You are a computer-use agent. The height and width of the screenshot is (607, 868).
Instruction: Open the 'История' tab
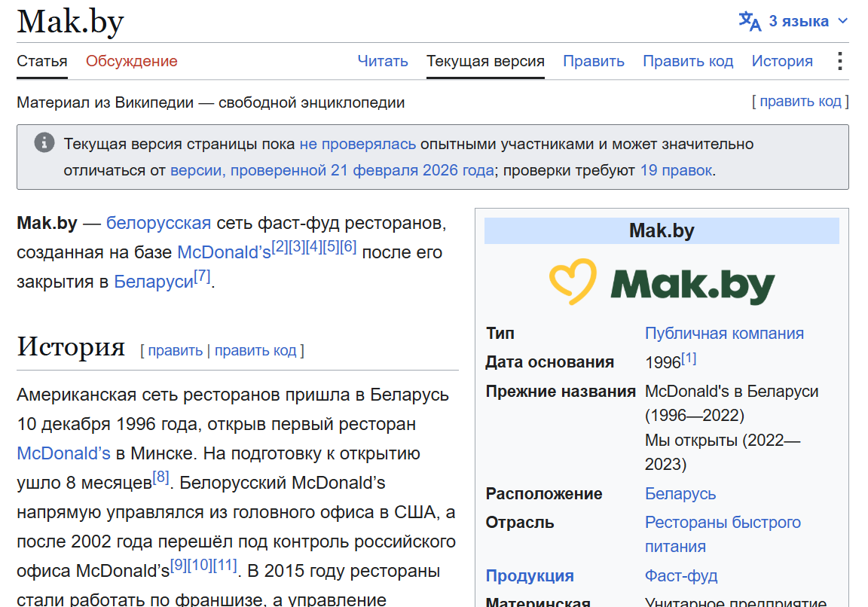(782, 61)
